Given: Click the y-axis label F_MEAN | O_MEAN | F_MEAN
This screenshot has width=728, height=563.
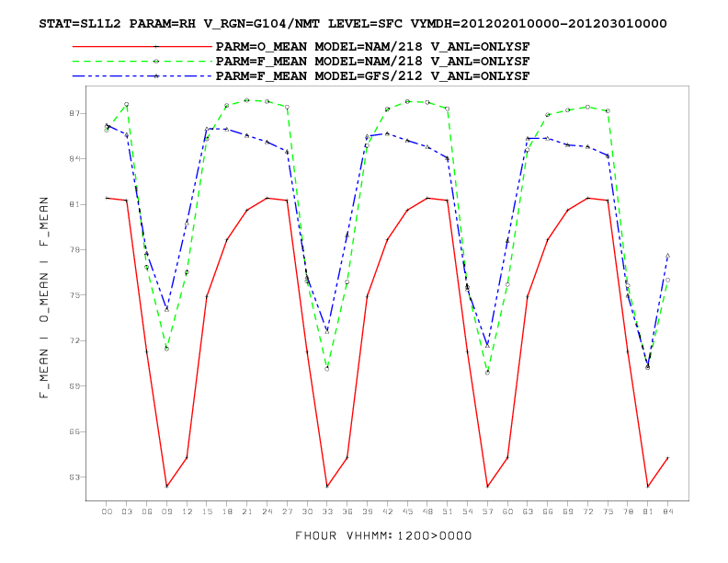Looking at the screenshot, I should (x=44, y=297).
